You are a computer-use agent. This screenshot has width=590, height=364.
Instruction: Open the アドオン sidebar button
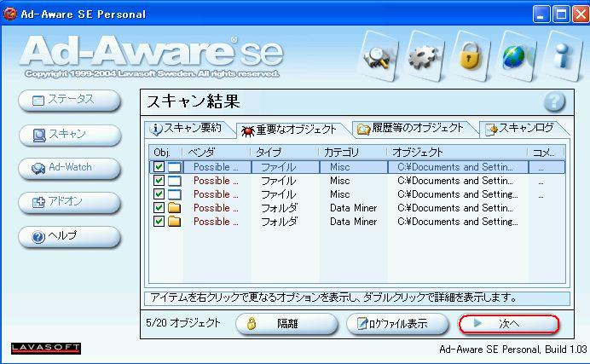point(70,202)
